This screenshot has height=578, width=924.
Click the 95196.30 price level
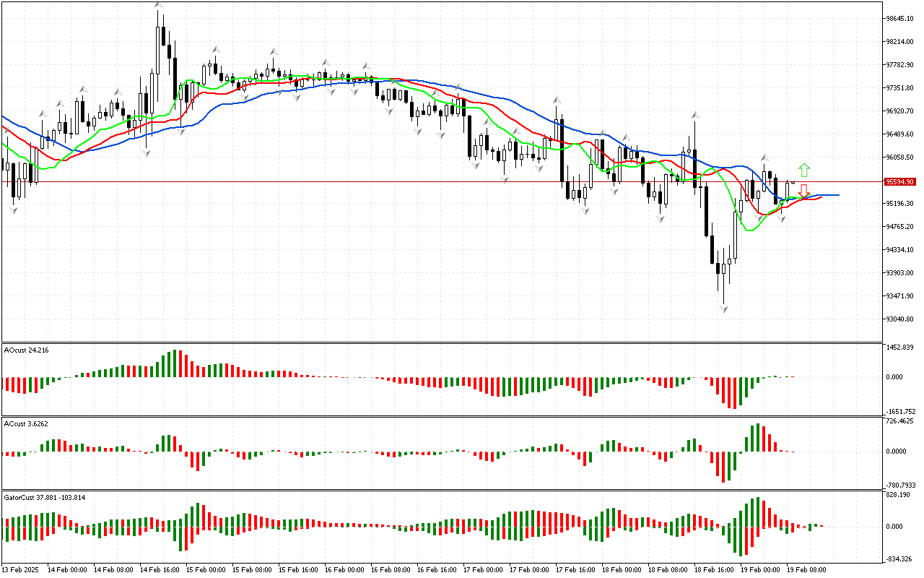point(899,204)
